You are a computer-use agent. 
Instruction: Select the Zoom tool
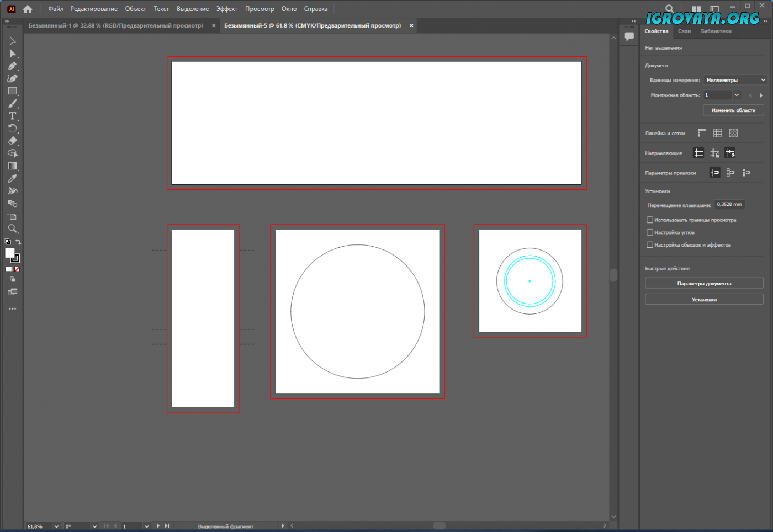pyautogui.click(x=12, y=228)
